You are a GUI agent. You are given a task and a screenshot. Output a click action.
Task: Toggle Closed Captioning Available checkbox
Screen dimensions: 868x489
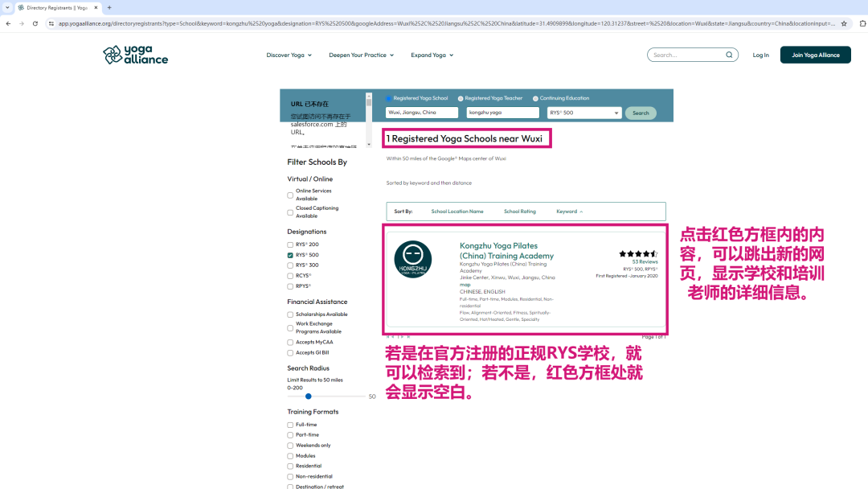click(290, 212)
